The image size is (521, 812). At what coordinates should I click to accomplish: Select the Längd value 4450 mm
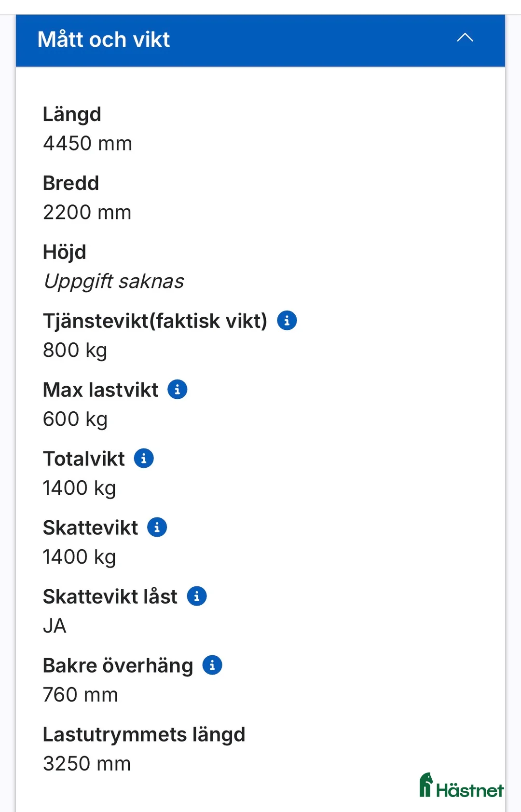point(87,143)
